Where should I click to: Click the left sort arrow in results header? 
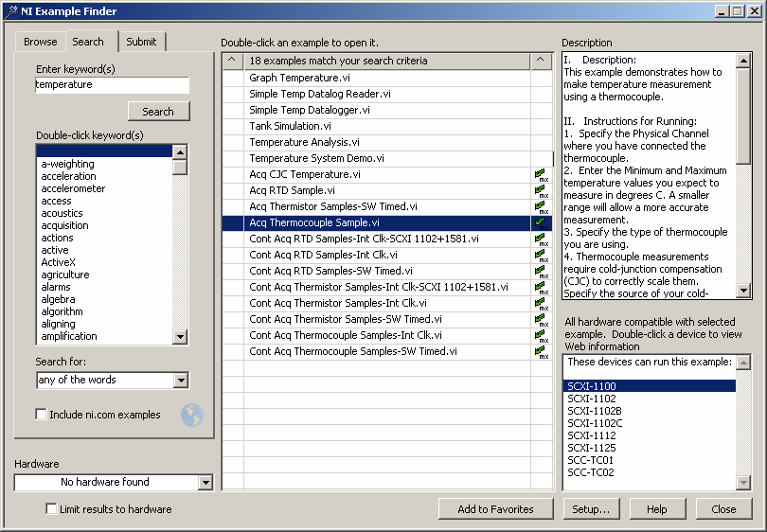[232, 61]
